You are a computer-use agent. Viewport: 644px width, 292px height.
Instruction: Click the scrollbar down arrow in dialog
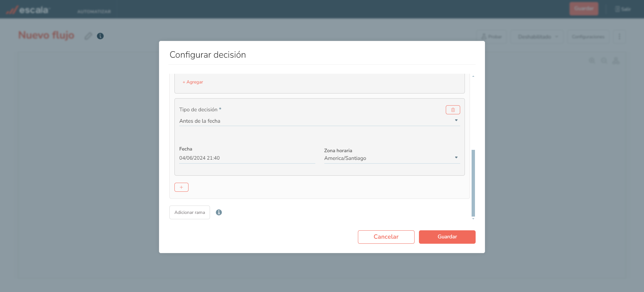coord(473,219)
